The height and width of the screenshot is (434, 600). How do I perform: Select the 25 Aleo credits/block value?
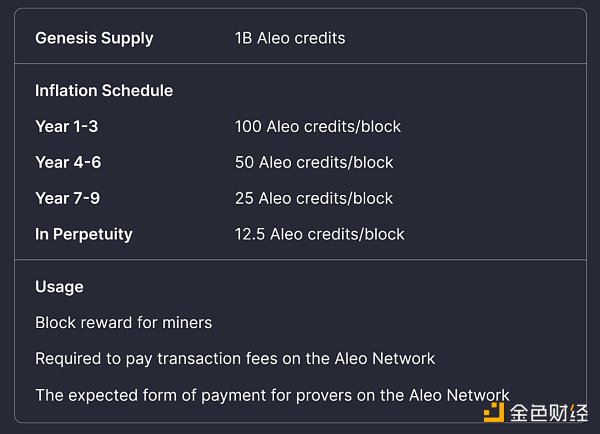click(314, 198)
